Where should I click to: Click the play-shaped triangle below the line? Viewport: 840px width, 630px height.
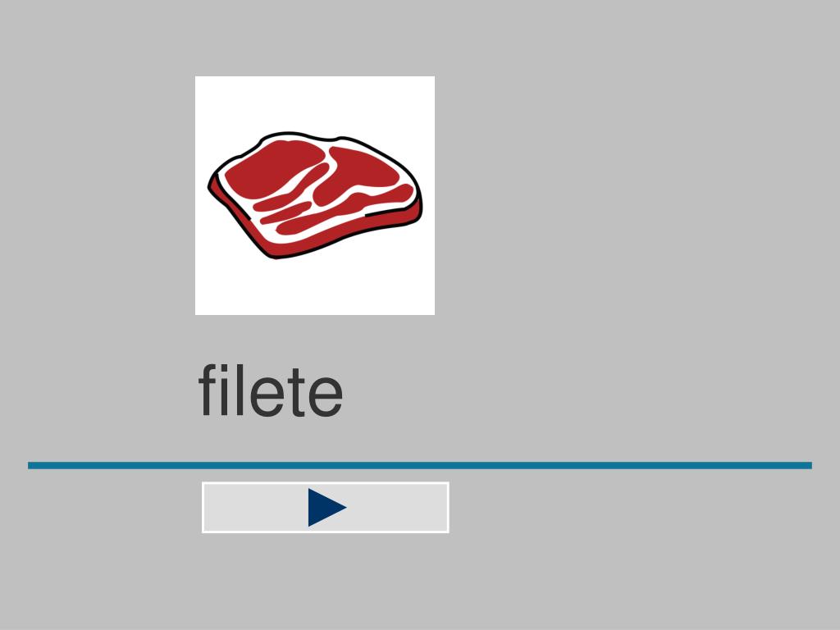coord(326,507)
